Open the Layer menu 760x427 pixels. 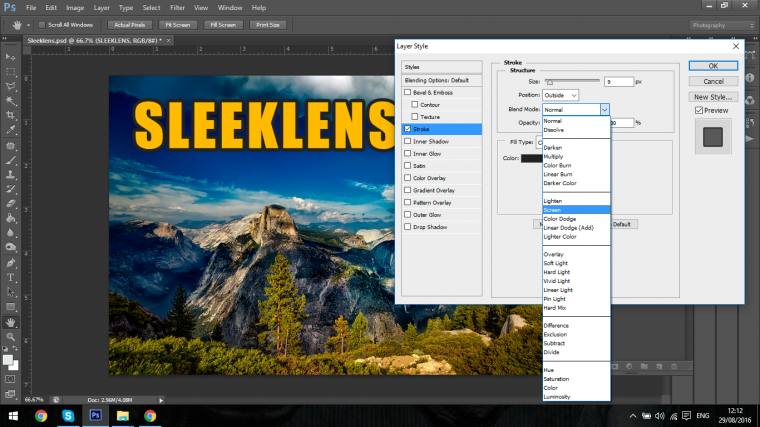pyautogui.click(x=101, y=8)
